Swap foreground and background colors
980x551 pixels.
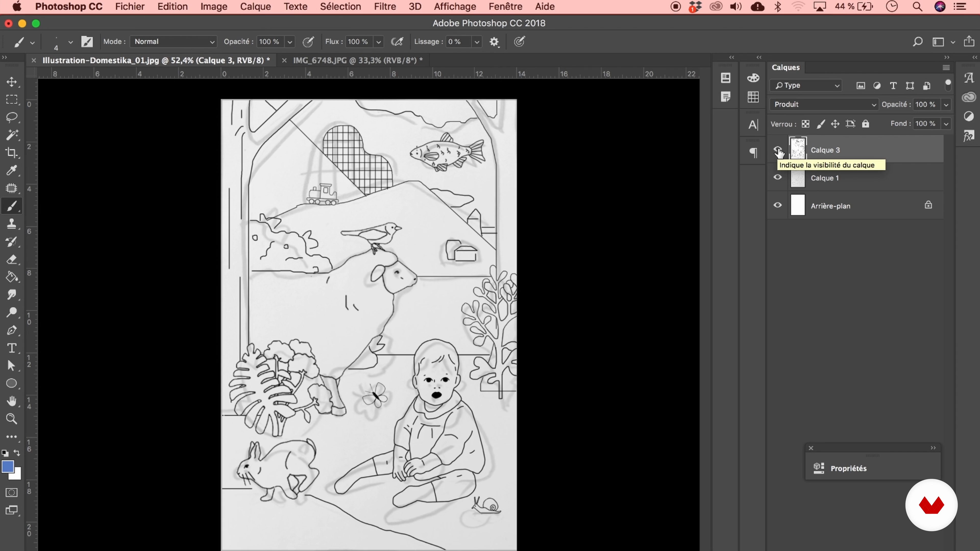[x=17, y=453]
